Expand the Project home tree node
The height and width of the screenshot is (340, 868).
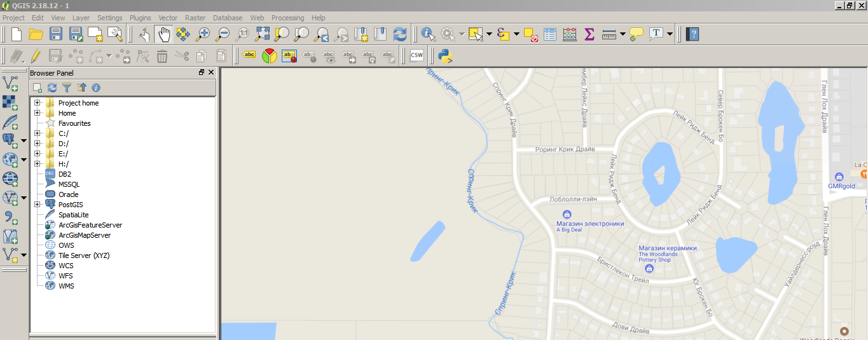click(x=38, y=103)
